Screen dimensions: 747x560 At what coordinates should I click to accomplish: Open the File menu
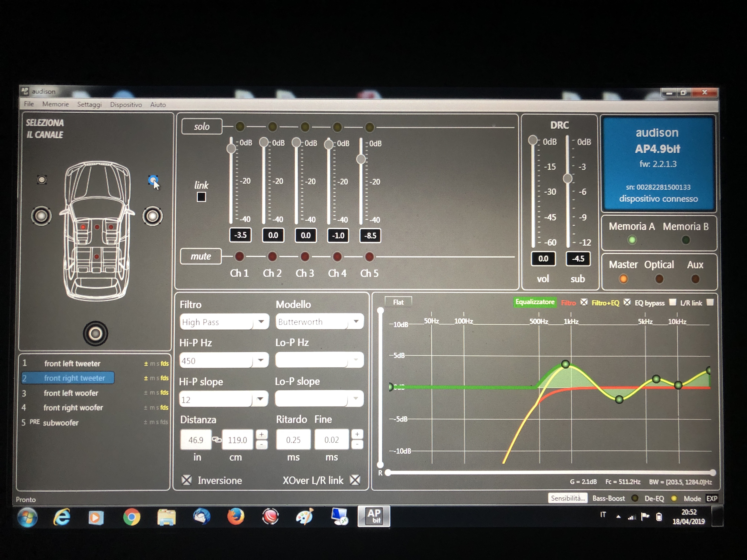[29, 104]
